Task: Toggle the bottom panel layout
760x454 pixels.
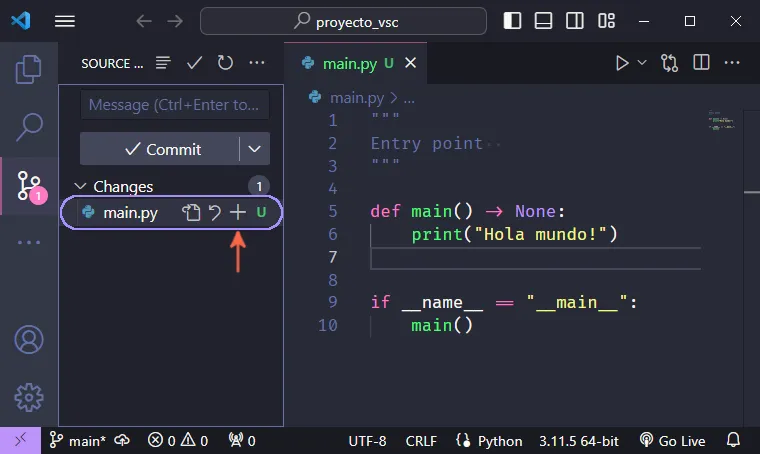Action: [542, 21]
